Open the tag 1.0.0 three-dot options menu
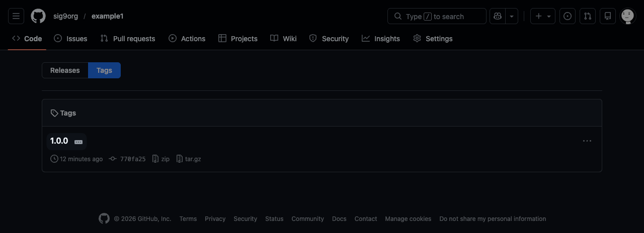Image resolution: width=644 pixels, height=233 pixels. (x=587, y=141)
